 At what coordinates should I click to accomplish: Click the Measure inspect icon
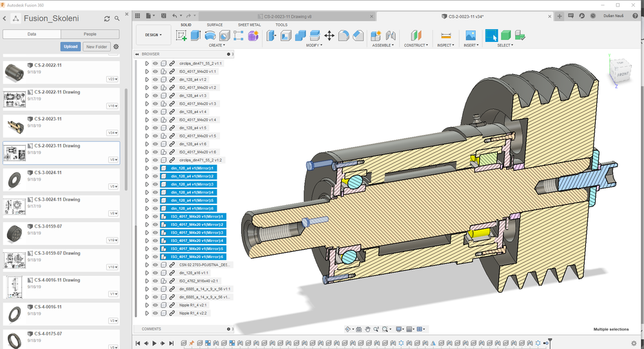click(x=445, y=35)
